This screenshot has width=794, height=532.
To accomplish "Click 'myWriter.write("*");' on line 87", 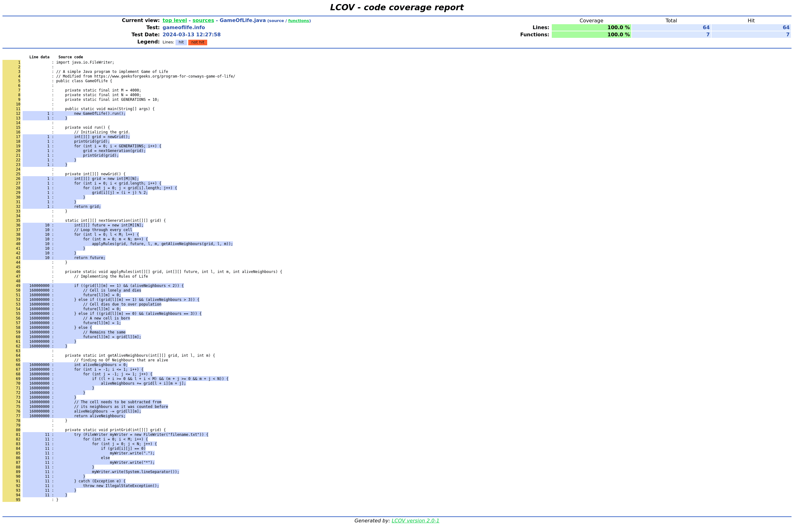I will click(x=132, y=463).
